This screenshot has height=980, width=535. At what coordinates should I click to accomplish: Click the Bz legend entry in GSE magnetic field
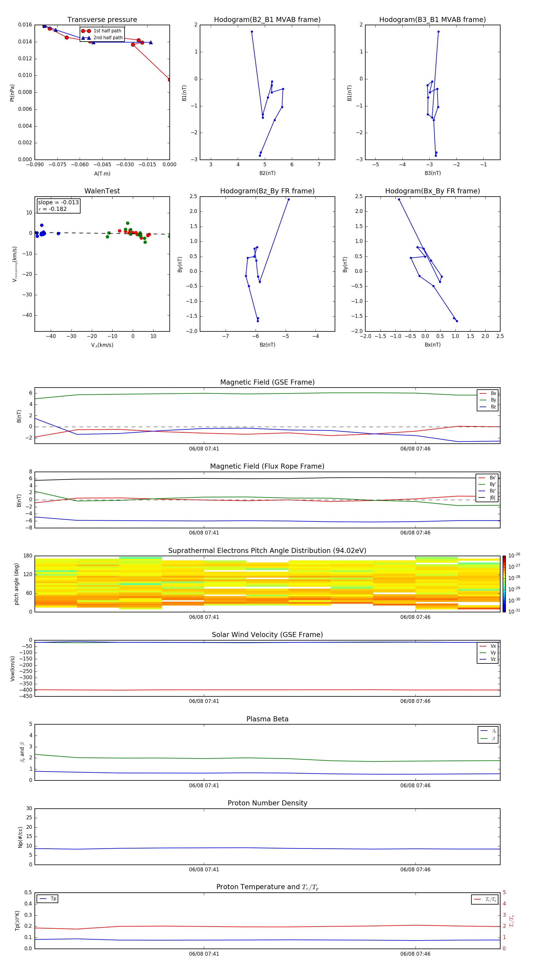pos(488,407)
